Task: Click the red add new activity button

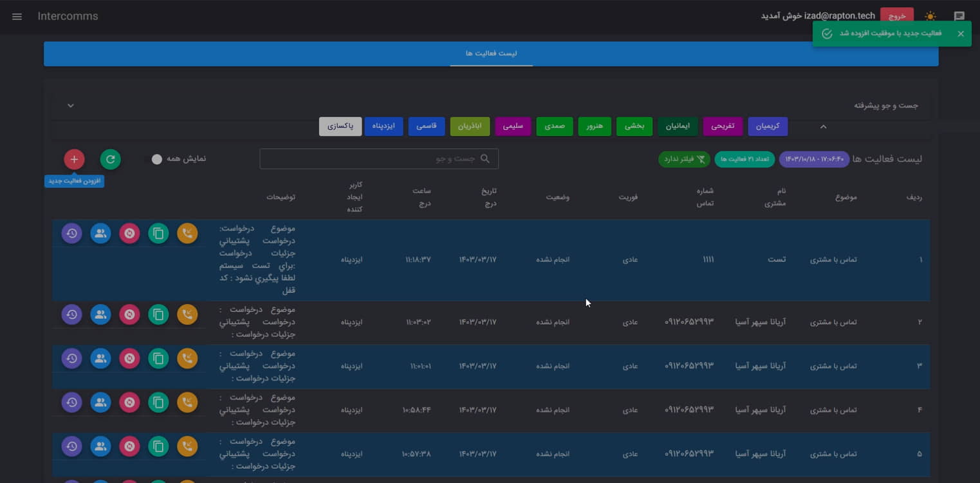Action: (74, 159)
